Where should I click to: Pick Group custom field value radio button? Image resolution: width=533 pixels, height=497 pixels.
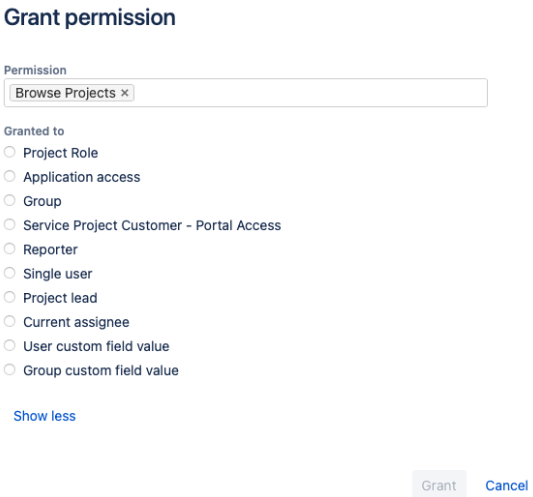10,369
